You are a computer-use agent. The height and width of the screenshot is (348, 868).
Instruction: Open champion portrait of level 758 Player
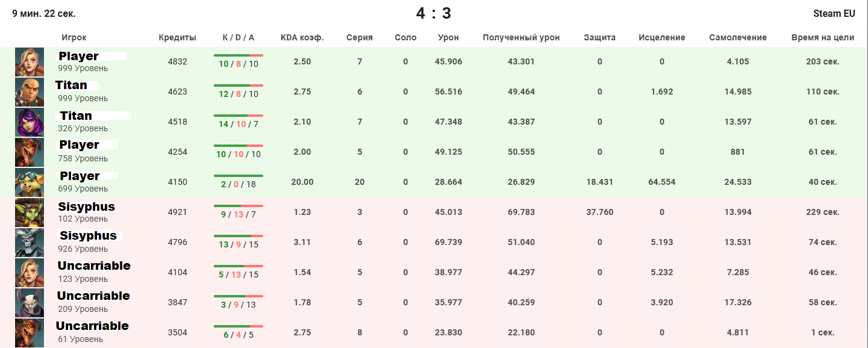pos(30,152)
